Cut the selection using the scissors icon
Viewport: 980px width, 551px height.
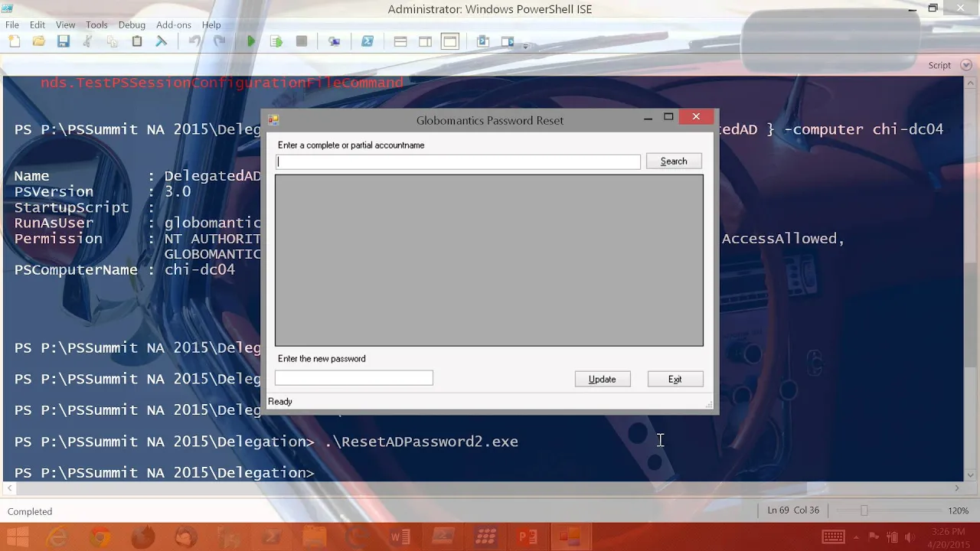[x=88, y=41]
